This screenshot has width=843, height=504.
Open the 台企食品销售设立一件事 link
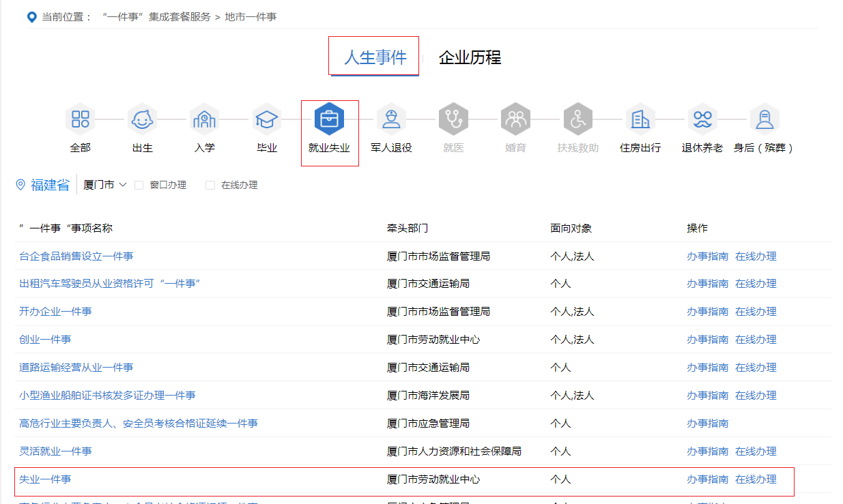[x=76, y=256]
